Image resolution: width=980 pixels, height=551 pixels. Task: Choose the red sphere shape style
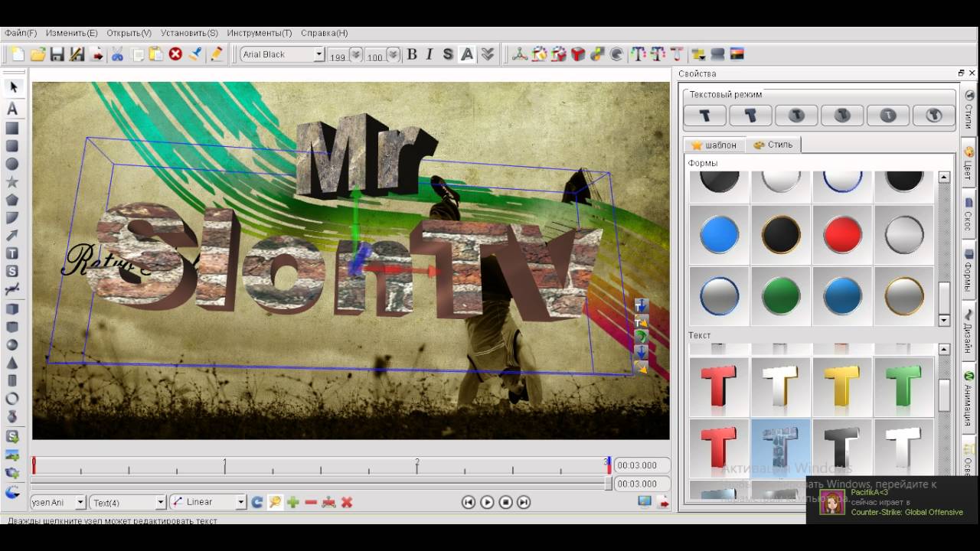point(842,234)
